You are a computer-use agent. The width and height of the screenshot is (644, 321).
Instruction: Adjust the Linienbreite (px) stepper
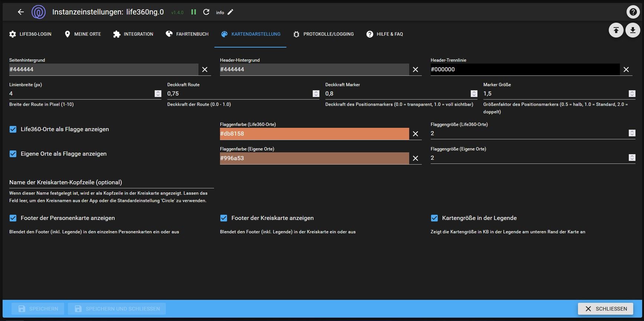coord(158,94)
